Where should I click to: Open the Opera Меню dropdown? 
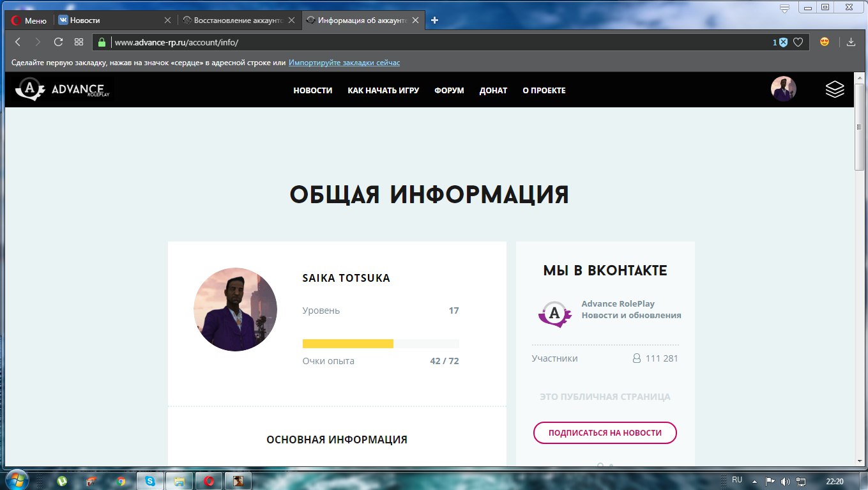click(29, 20)
